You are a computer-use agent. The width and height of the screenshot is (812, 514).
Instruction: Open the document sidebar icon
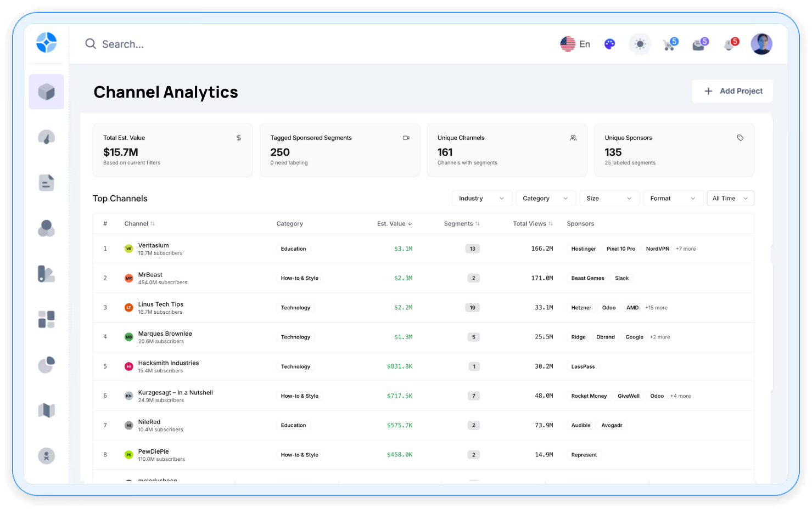click(46, 183)
